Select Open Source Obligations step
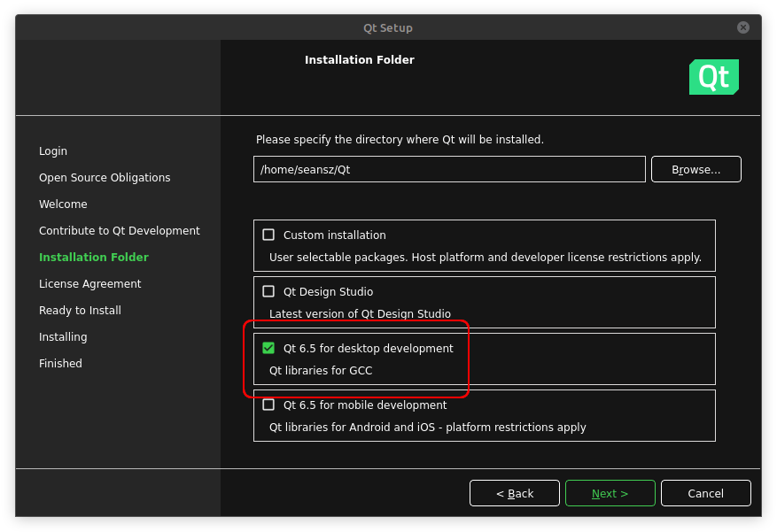777x532 pixels. click(105, 178)
